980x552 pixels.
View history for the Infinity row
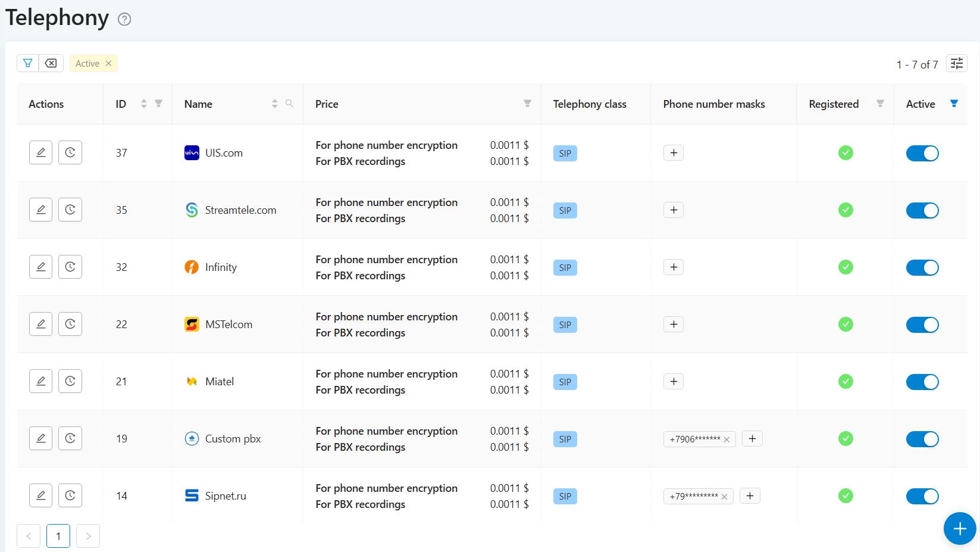click(70, 267)
